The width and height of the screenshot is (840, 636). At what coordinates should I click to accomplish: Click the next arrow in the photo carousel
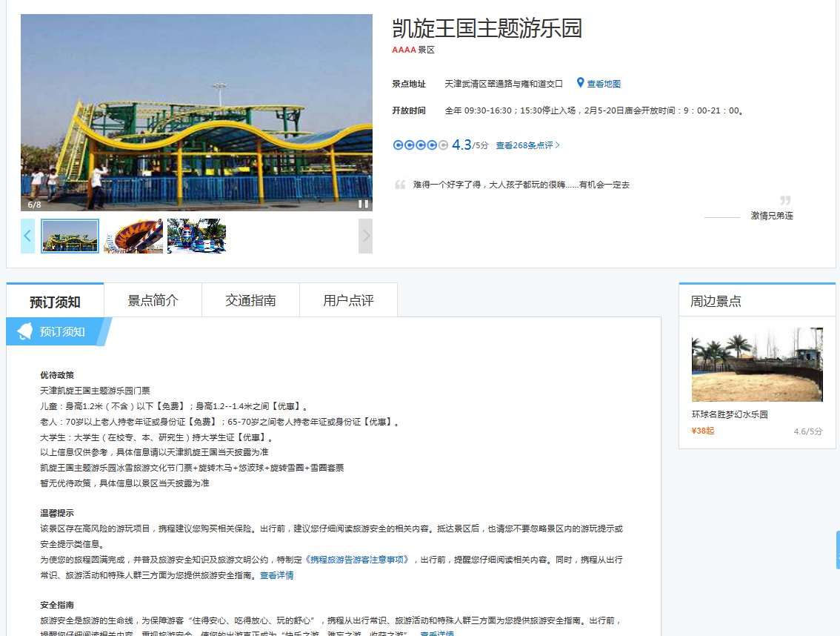[364, 236]
